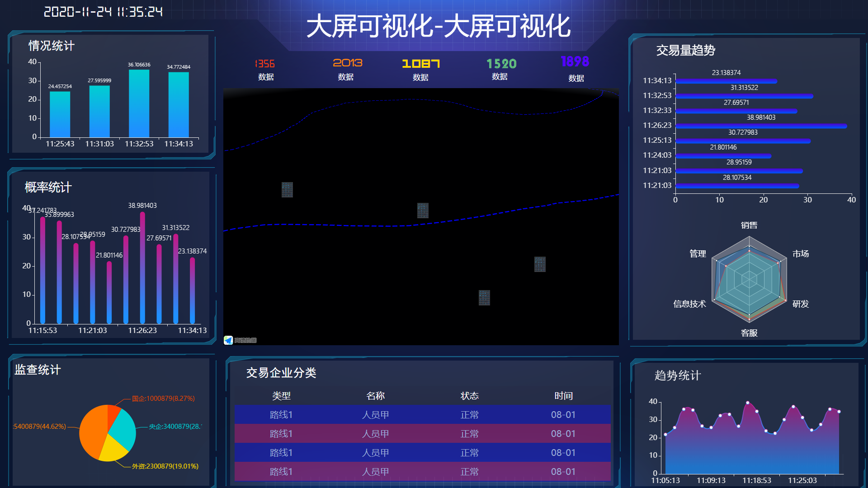This screenshot has width=868, height=488.
Task: Click the 类型 column header
Action: [281, 396]
